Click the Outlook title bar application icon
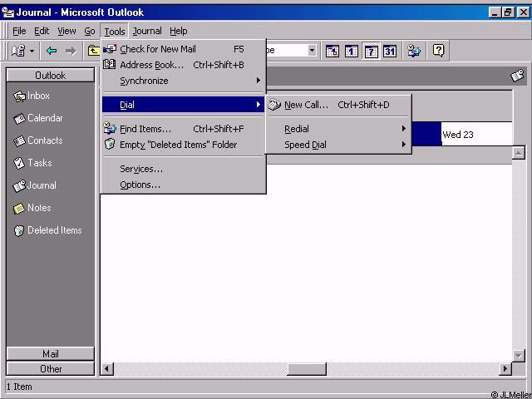The height and width of the screenshot is (399, 532). pyautogui.click(x=8, y=12)
